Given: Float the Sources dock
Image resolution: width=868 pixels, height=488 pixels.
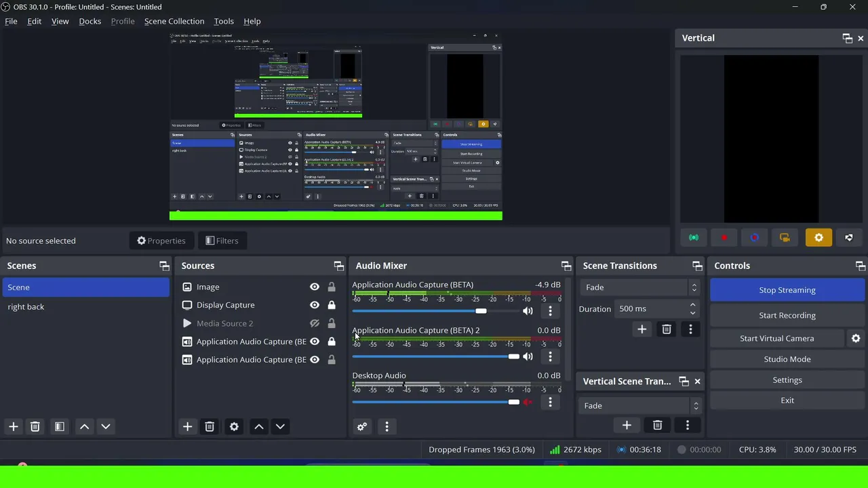Looking at the screenshot, I should [x=338, y=266].
